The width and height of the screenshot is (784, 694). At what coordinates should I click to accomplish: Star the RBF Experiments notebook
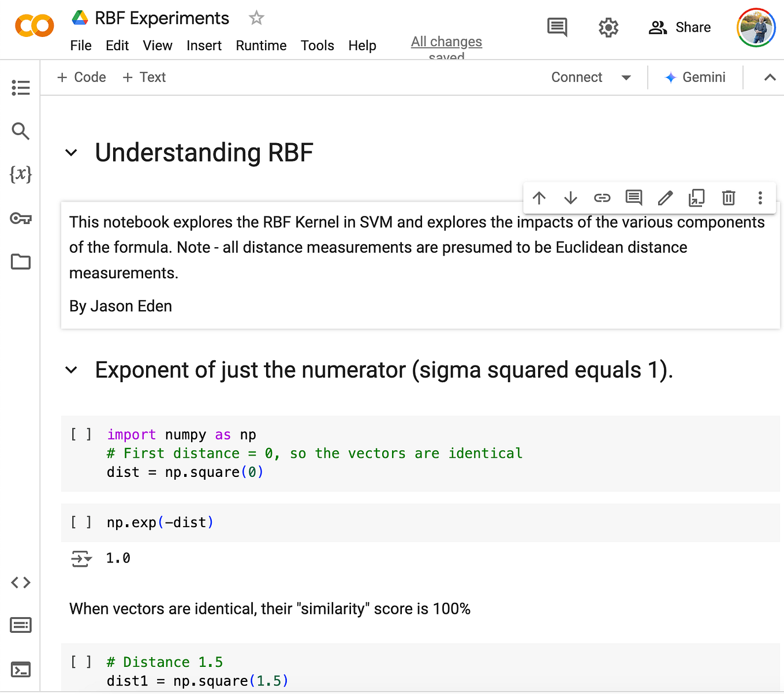pyautogui.click(x=256, y=18)
